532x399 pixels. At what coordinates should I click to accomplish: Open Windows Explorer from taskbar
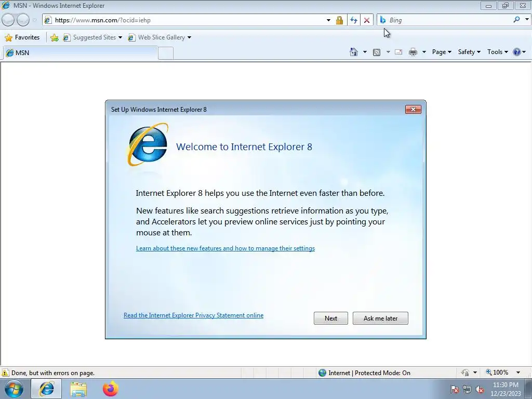click(78, 389)
